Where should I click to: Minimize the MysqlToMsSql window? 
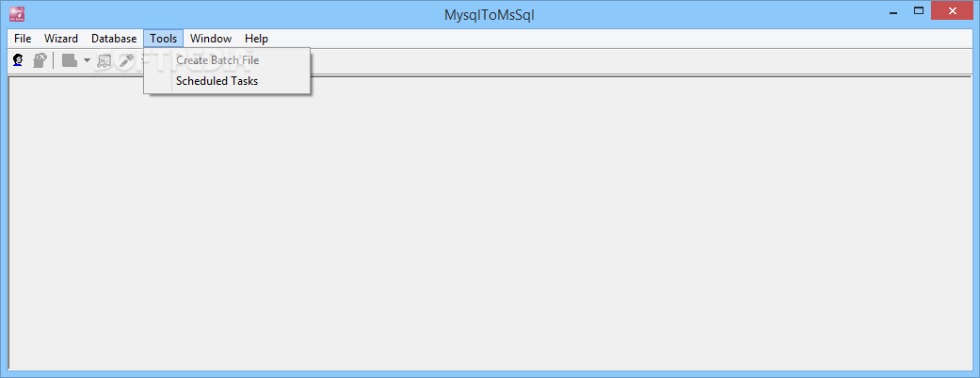[892, 10]
